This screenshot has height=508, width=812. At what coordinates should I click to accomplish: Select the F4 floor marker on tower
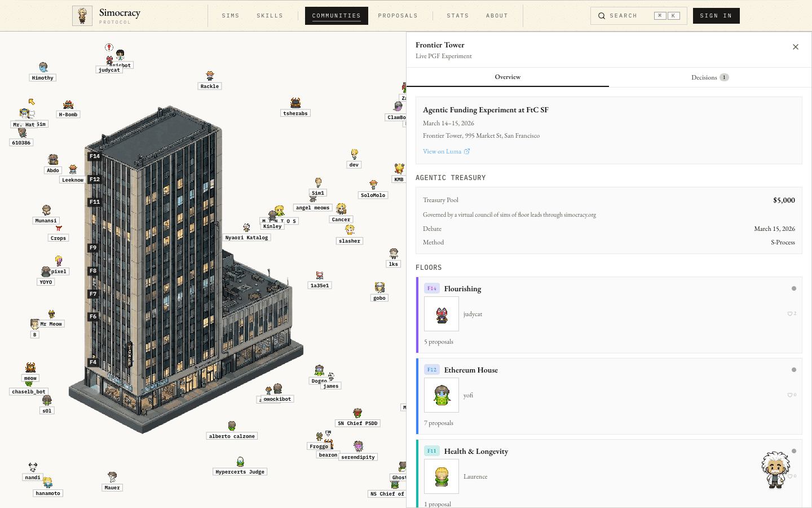(93, 362)
